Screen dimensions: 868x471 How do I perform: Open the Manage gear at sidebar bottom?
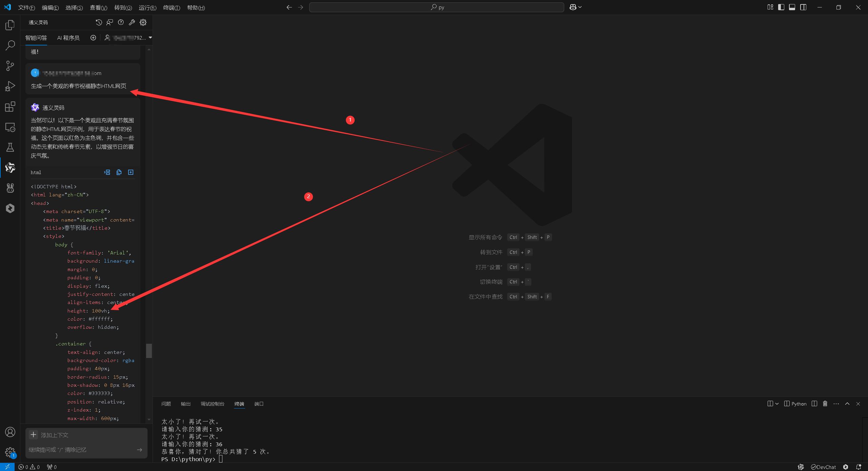(x=10, y=452)
